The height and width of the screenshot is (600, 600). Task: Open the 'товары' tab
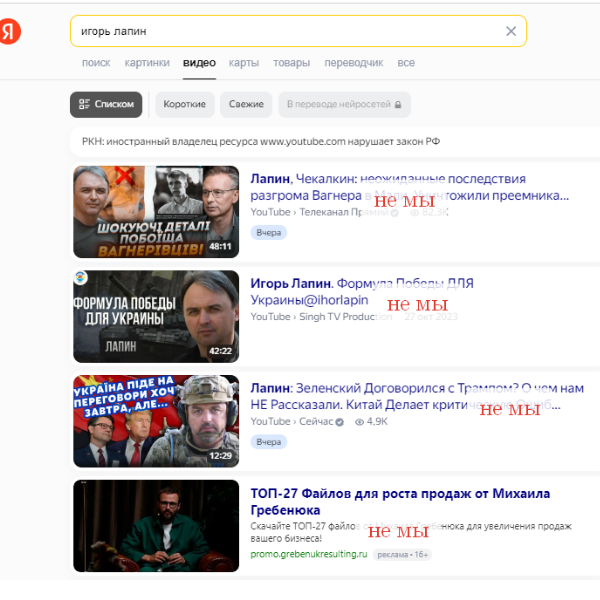point(291,63)
